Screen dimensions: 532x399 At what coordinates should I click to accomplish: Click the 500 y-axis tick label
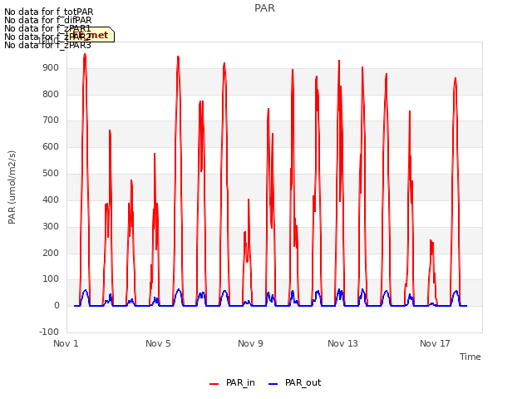point(51,174)
